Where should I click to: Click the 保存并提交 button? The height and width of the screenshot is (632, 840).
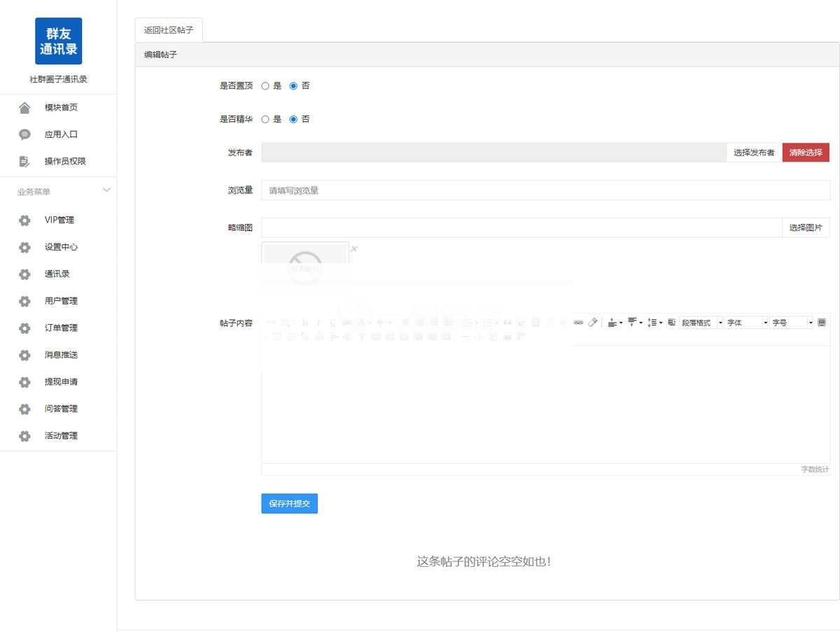tap(289, 503)
